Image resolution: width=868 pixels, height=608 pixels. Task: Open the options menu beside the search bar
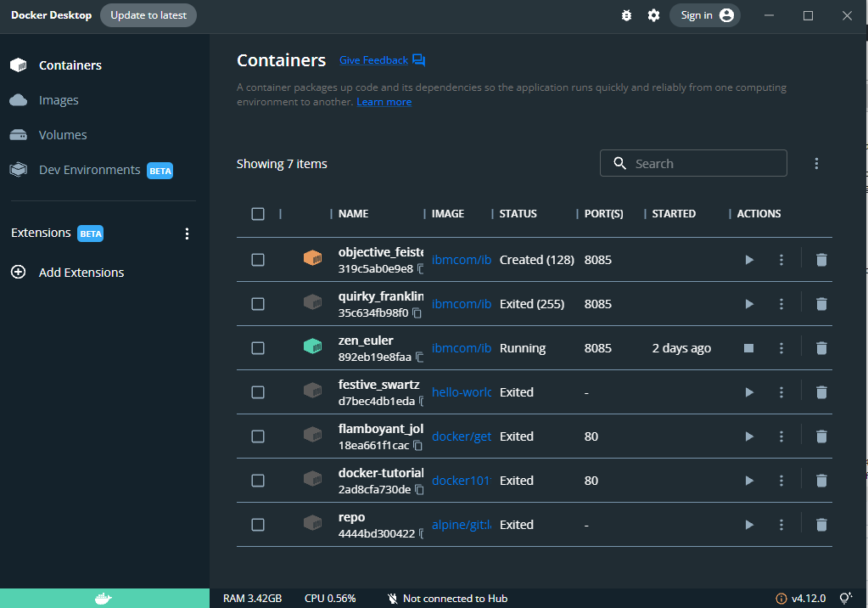point(816,162)
